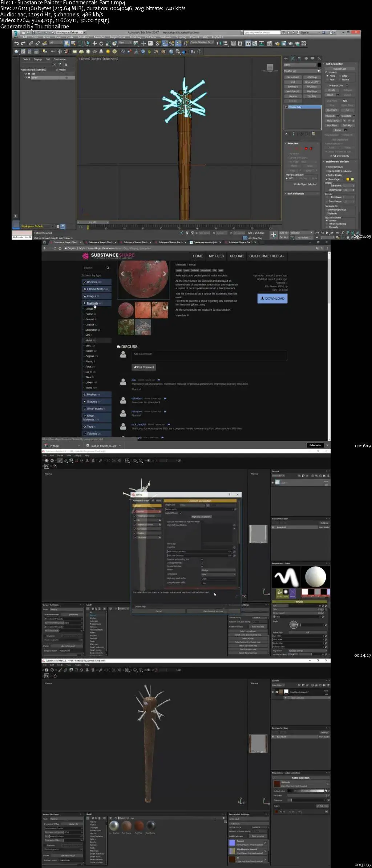Screen dimensions: 372x868
Task: Click the Add a comment field
Action: [x=209, y=356]
